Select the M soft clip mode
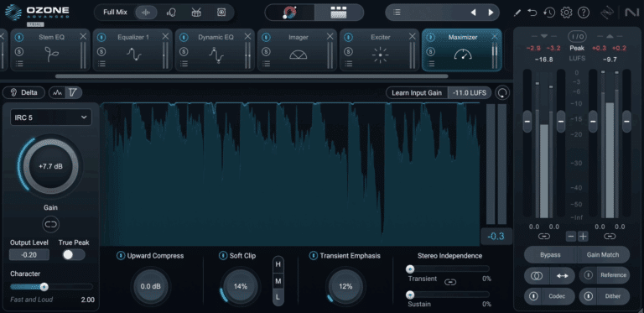 [x=278, y=281]
